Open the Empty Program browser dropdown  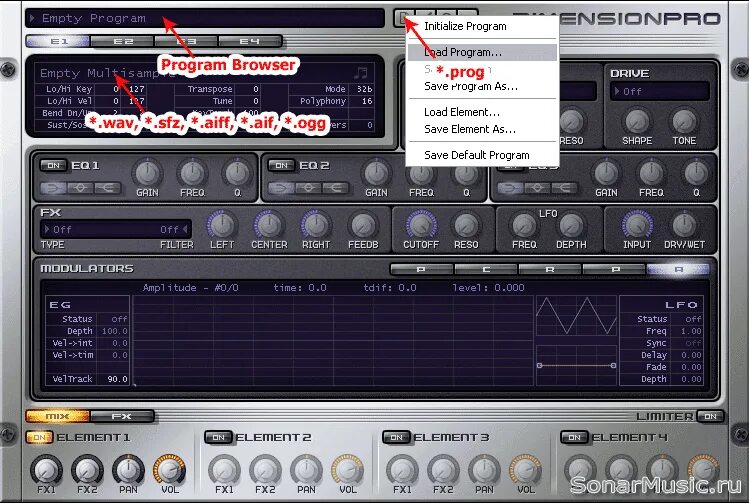pos(205,19)
